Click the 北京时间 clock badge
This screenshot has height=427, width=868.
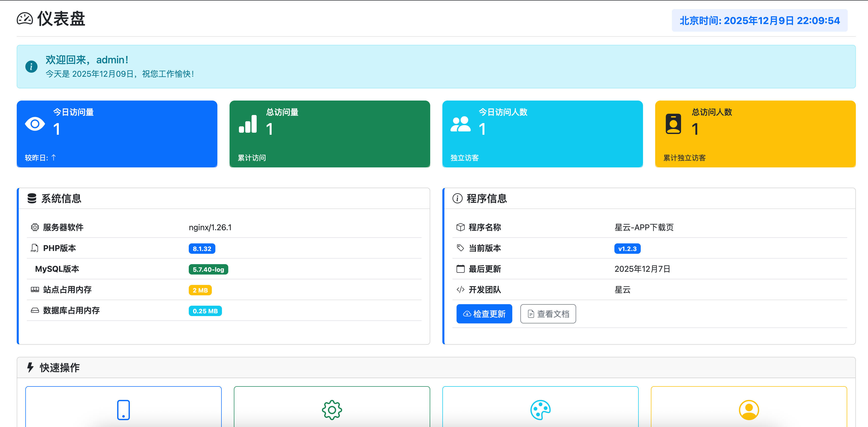tap(760, 21)
